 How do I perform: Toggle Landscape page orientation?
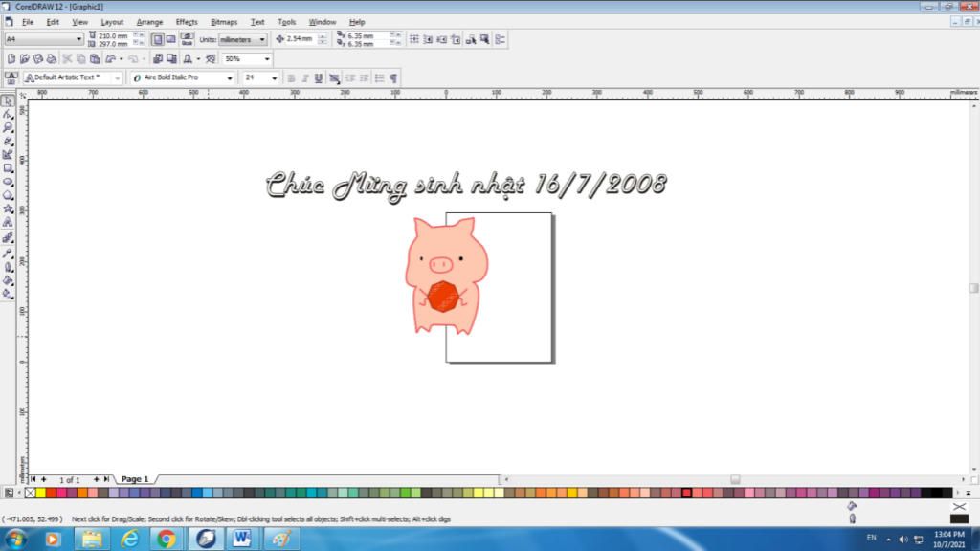point(170,39)
